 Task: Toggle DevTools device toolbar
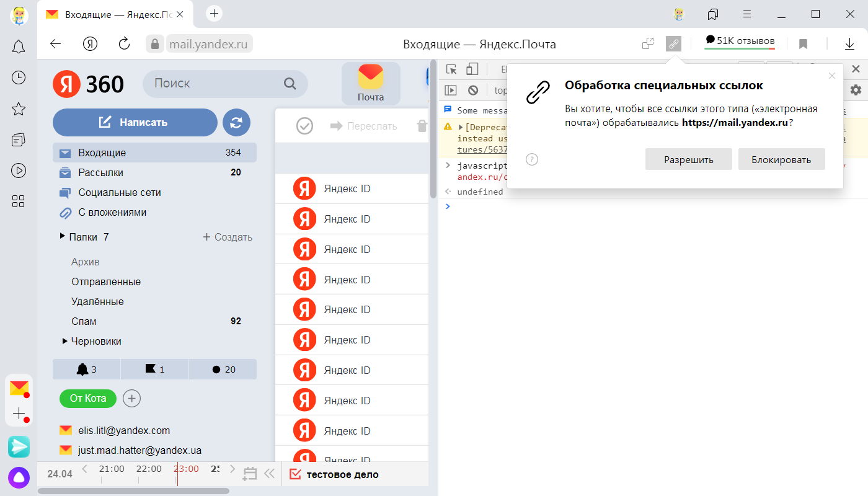click(x=472, y=69)
